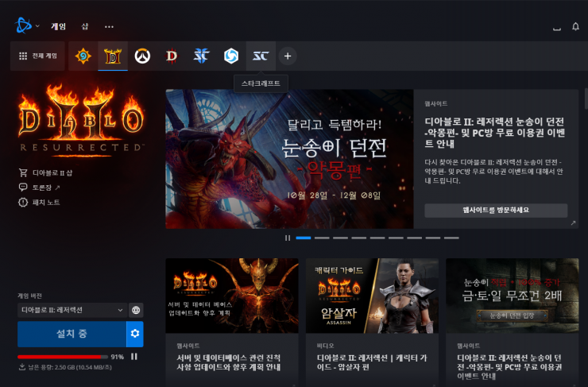Screen dimensions: 588x387
Task: Jump to the fifth carousel slide
Action: (x=377, y=238)
